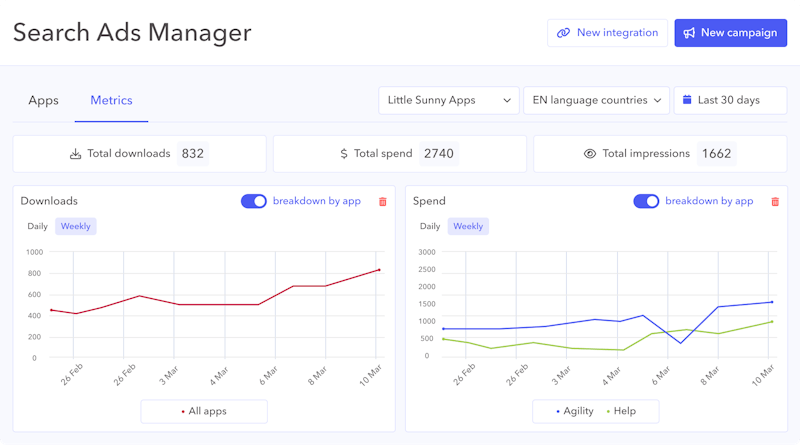Select Weekly view on Spend chart
This screenshot has width=800, height=445.
[468, 226]
